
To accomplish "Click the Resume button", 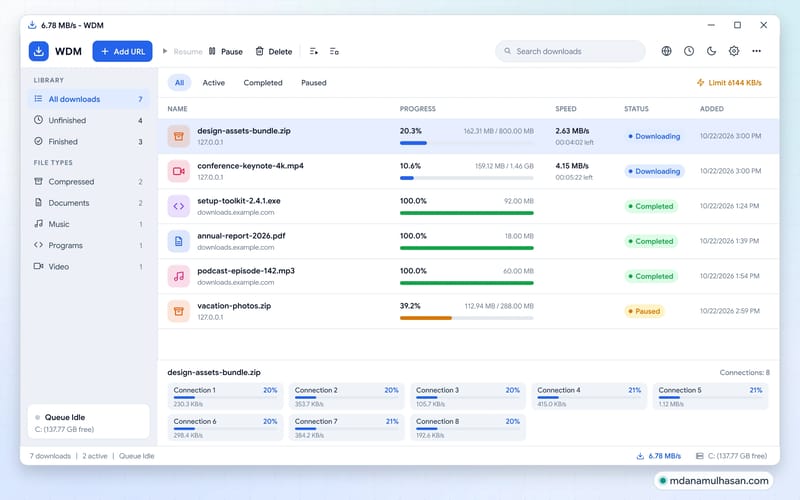I will (182, 52).
